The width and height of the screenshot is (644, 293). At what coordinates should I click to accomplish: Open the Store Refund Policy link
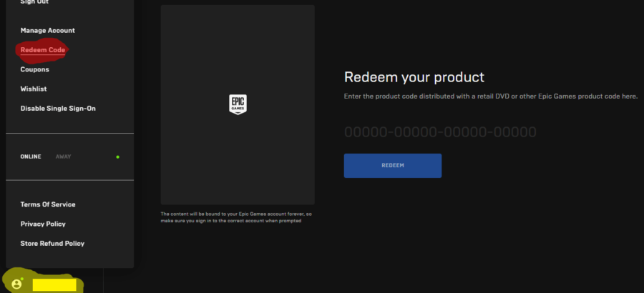(52, 244)
